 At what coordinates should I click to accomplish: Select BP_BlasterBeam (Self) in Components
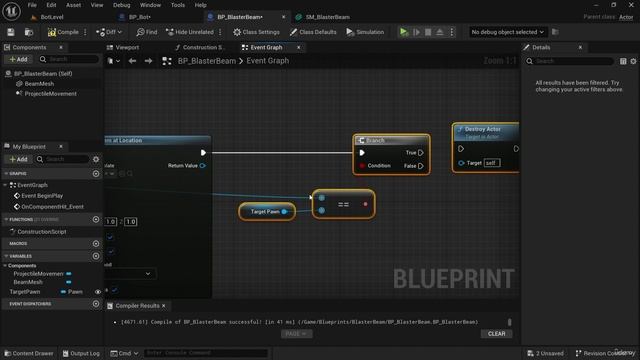(43, 73)
